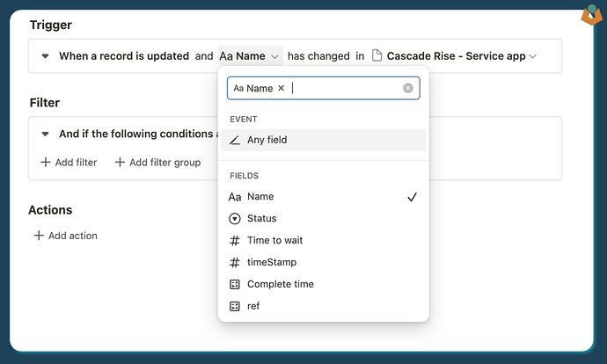
Task: Remove the Name chip with its X
Action: click(x=282, y=88)
